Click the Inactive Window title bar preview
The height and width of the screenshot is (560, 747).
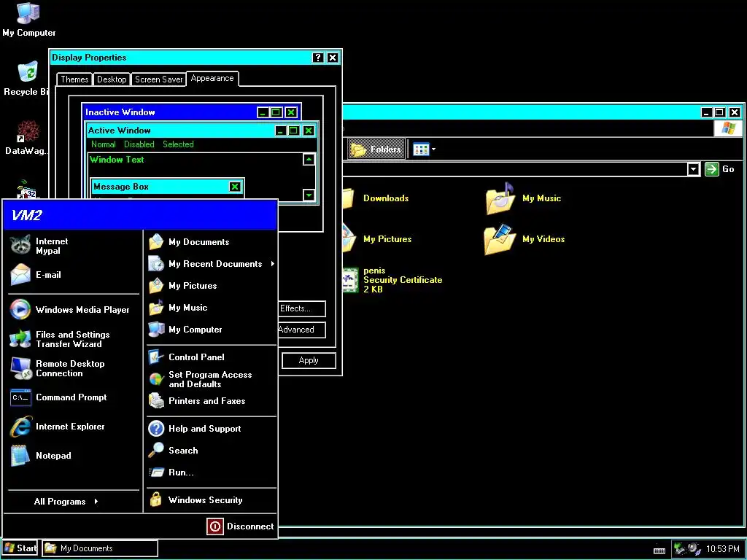(191, 112)
